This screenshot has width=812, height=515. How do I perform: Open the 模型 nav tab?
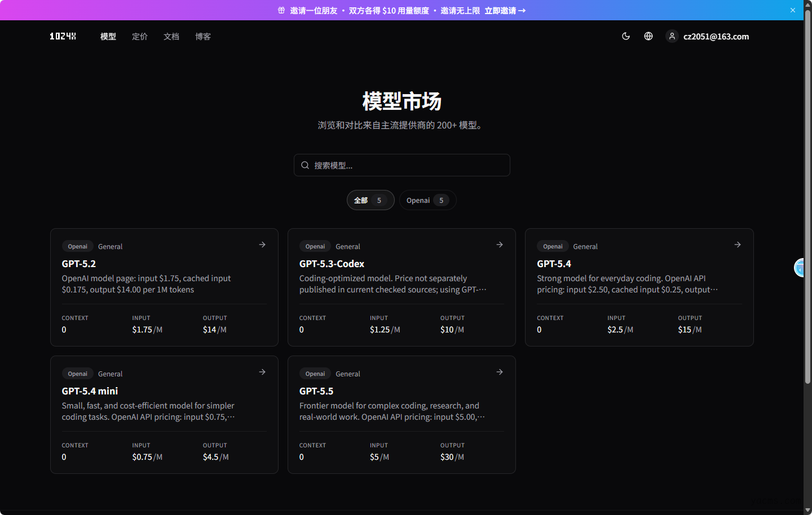pyautogui.click(x=108, y=37)
